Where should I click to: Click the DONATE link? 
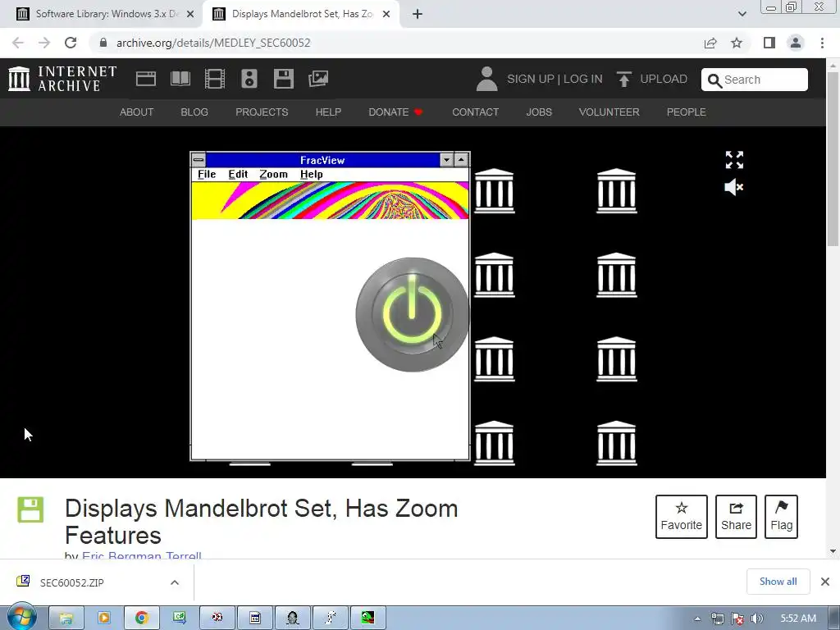coord(395,112)
